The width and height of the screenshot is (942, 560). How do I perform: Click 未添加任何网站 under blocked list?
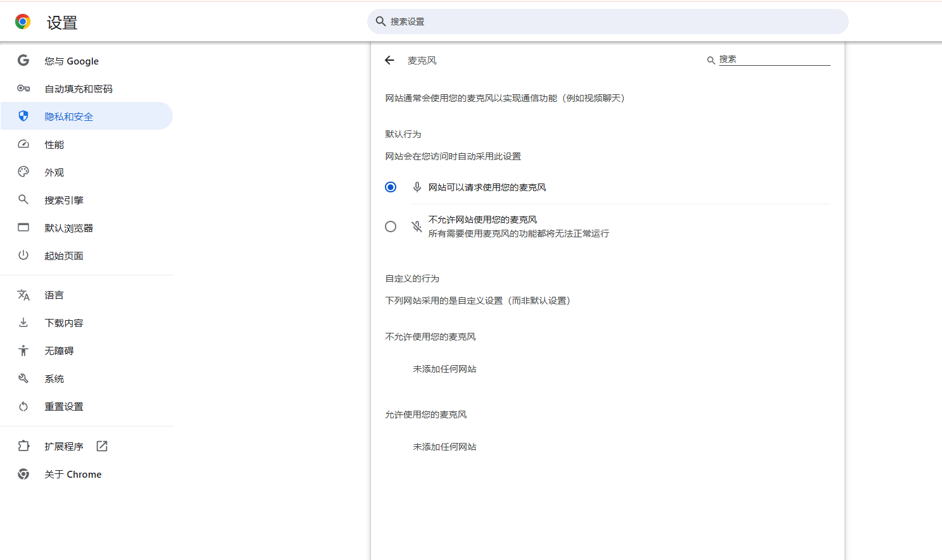pos(444,369)
